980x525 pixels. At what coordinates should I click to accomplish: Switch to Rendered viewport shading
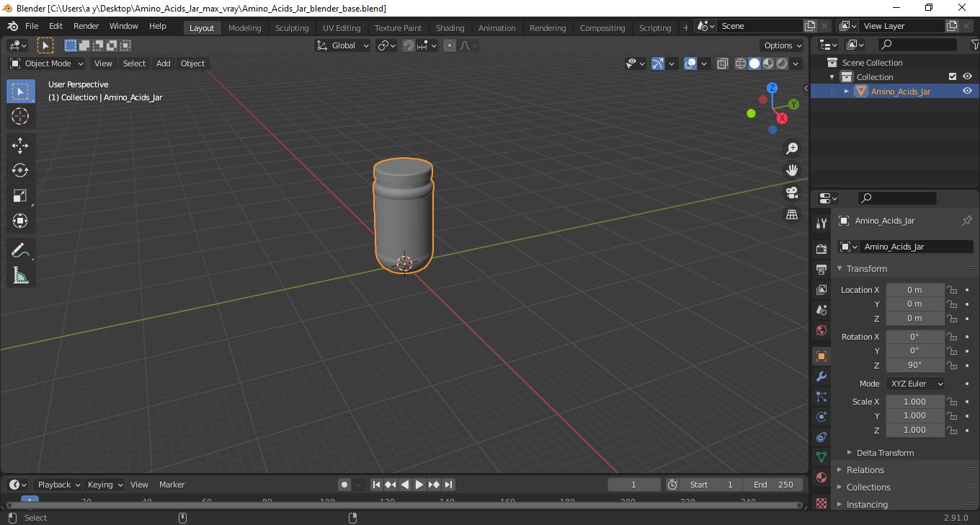click(x=782, y=63)
